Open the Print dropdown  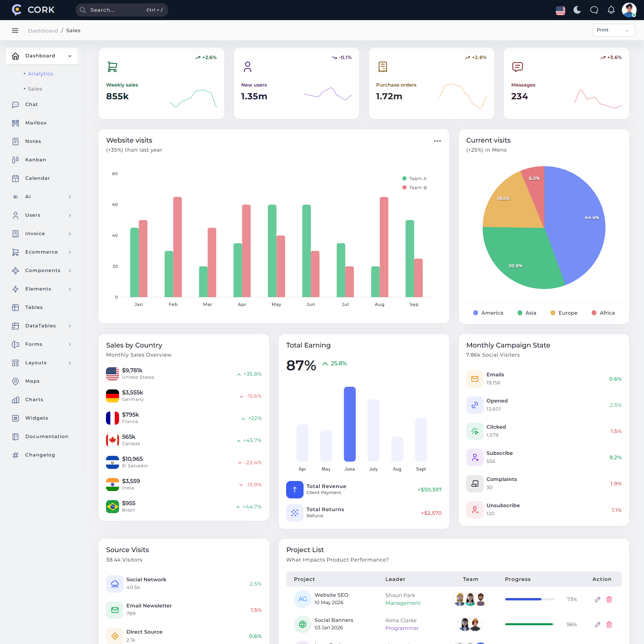click(613, 30)
